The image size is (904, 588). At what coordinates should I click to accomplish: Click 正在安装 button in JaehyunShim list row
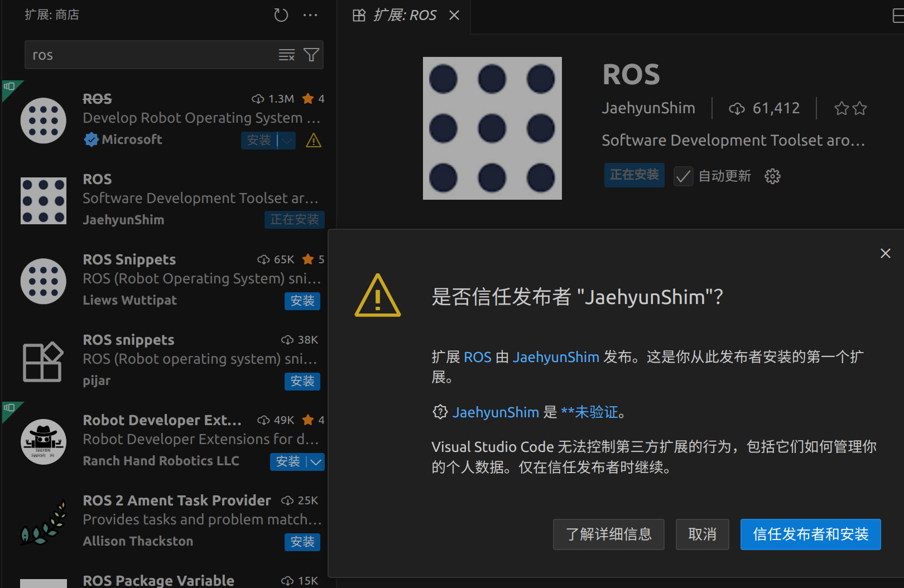click(x=295, y=220)
